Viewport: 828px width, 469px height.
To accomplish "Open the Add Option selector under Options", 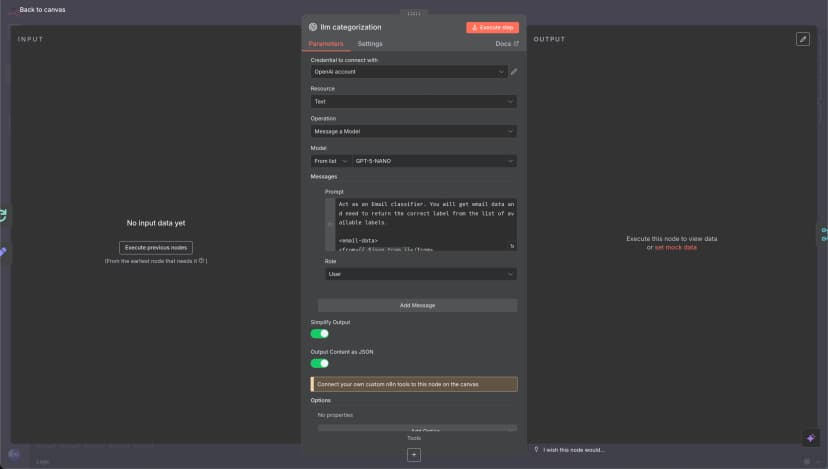I will [417, 429].
